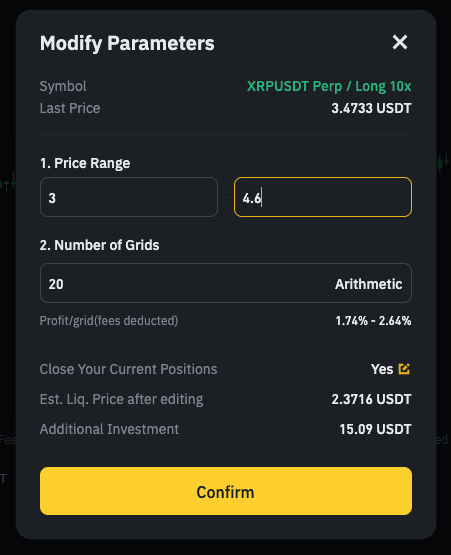This screenshot has height=555, width=451.
Task: Select the Arithmetic grid mode label
Action: [369, 284]
